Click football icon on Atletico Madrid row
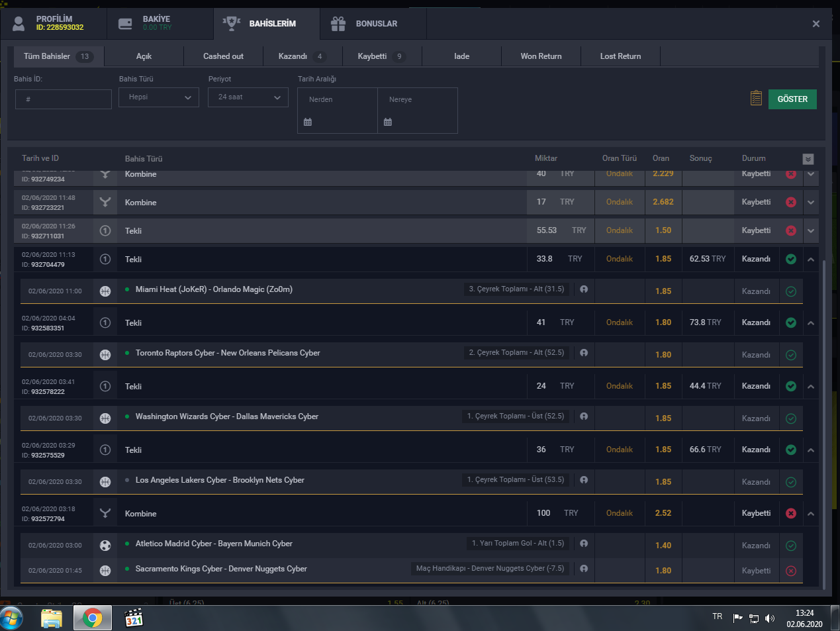The height and width of the screenshot is (631, 840). click(105, 545)
